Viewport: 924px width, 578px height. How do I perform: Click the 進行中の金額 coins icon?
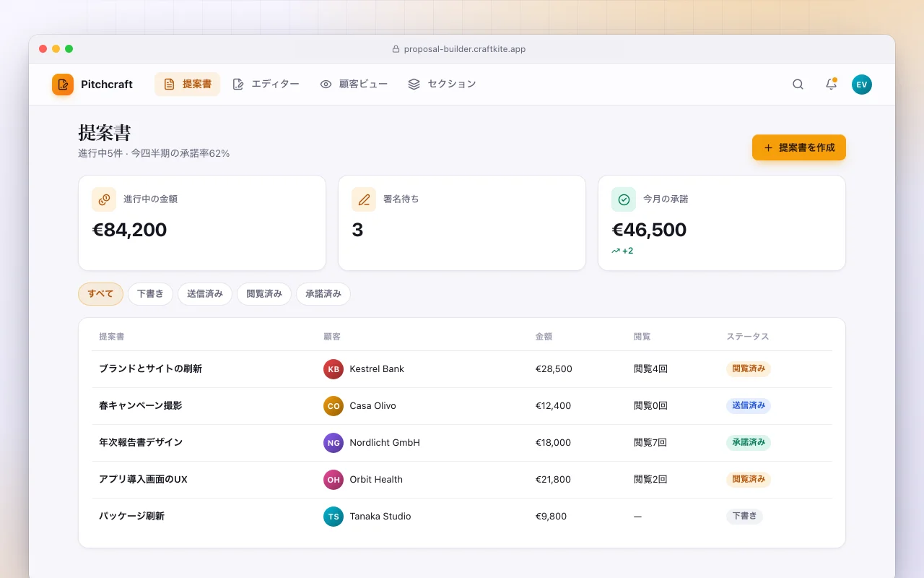[104, 199]
